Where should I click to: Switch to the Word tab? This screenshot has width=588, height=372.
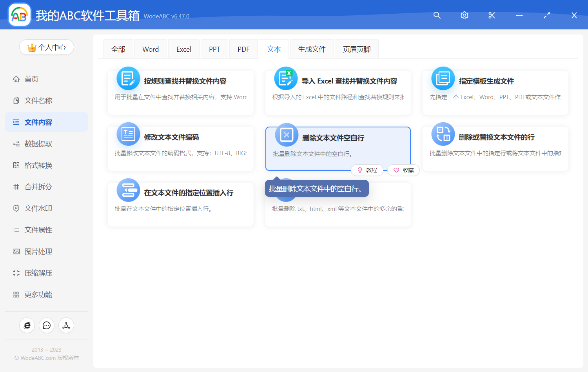150,49
